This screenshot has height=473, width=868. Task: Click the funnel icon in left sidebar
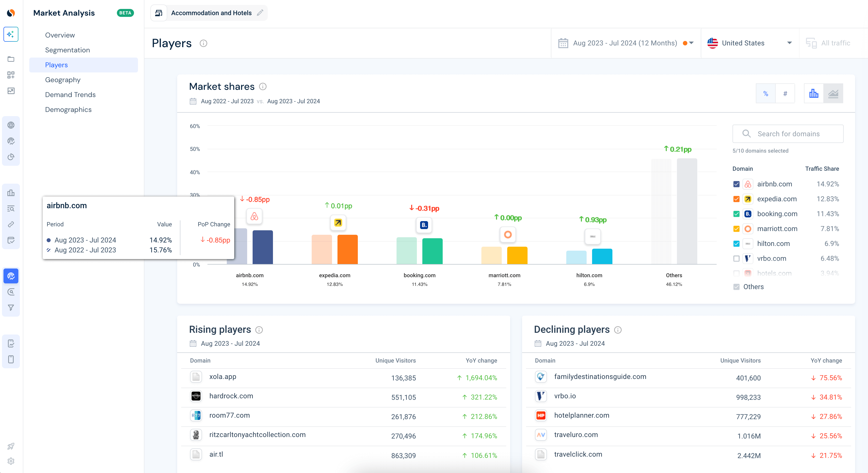pos(11,307)
